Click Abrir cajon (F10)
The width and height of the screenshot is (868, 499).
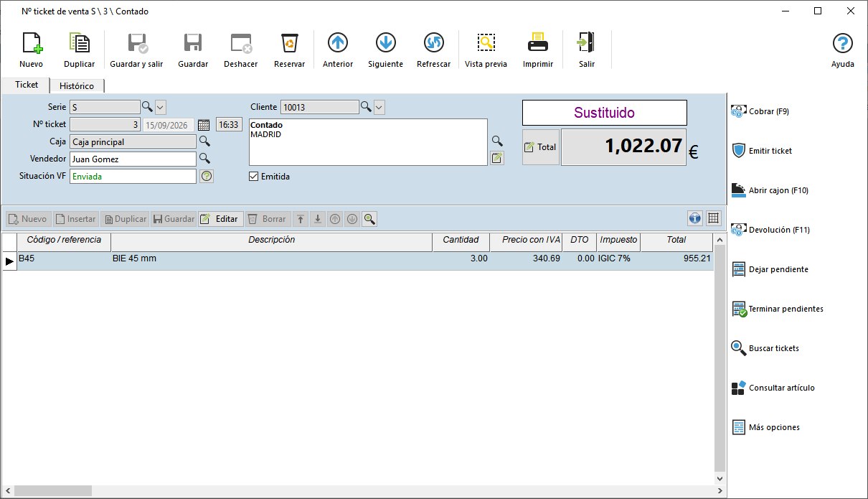(770, 190)
